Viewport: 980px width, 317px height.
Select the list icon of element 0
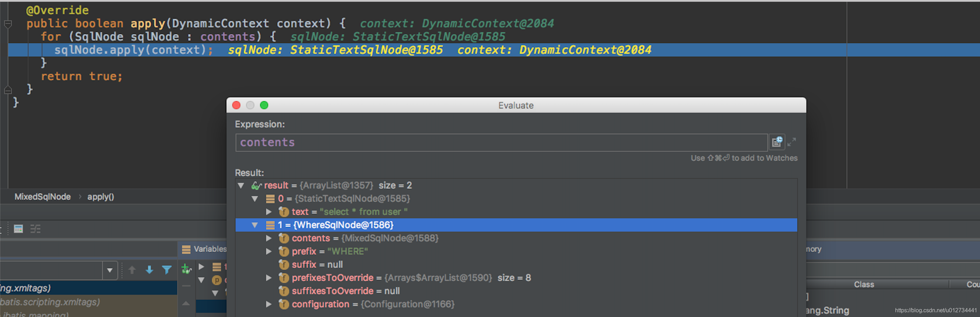[270, 199]
